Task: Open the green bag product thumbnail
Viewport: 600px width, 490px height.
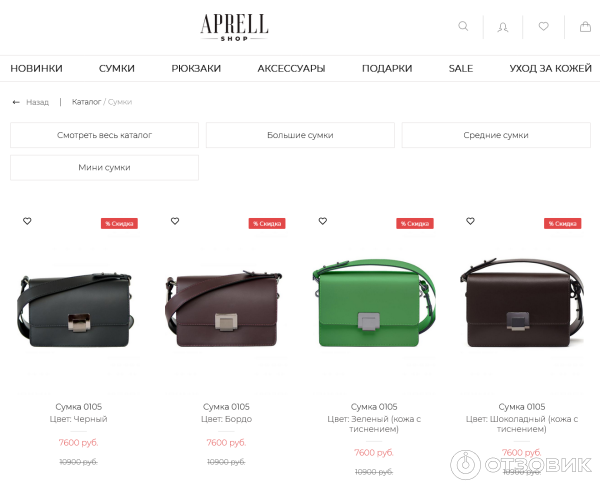Action: (374, 302)
